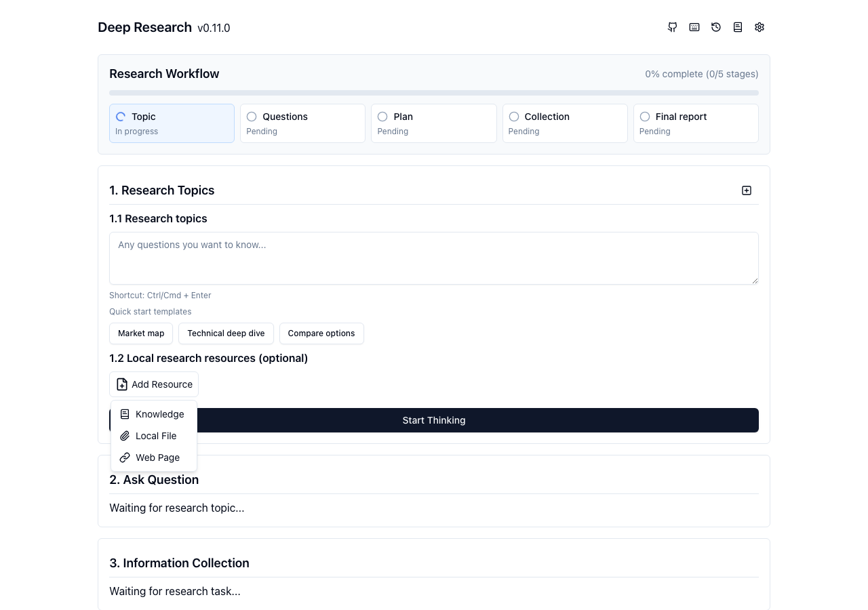
Task: Click Waiting for research topic... text
Action: tap(177, 508)
